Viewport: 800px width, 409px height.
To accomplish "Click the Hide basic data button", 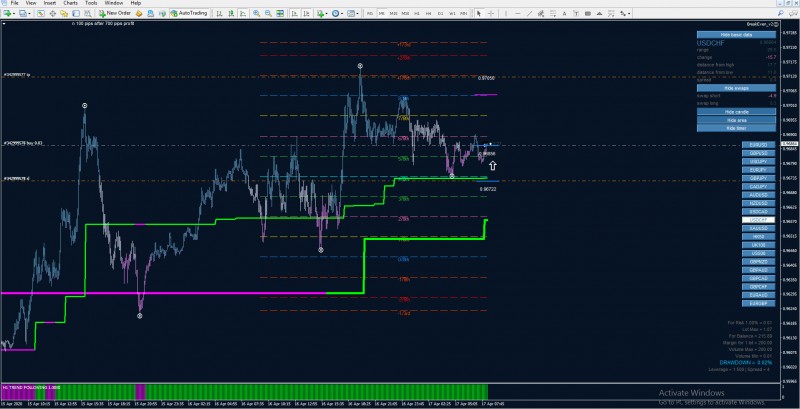I will [736, 35].
